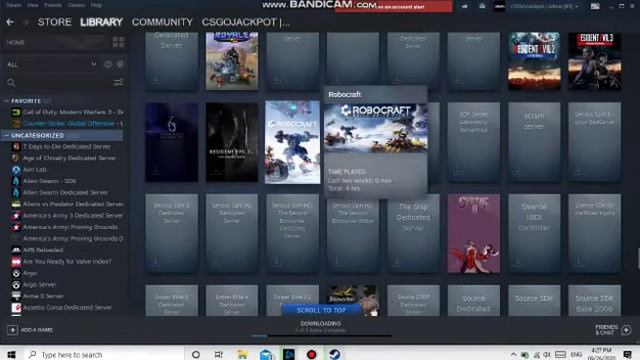The image size is (640, 360).
Task: Click the red account alert banner
Action: point(394,7)
